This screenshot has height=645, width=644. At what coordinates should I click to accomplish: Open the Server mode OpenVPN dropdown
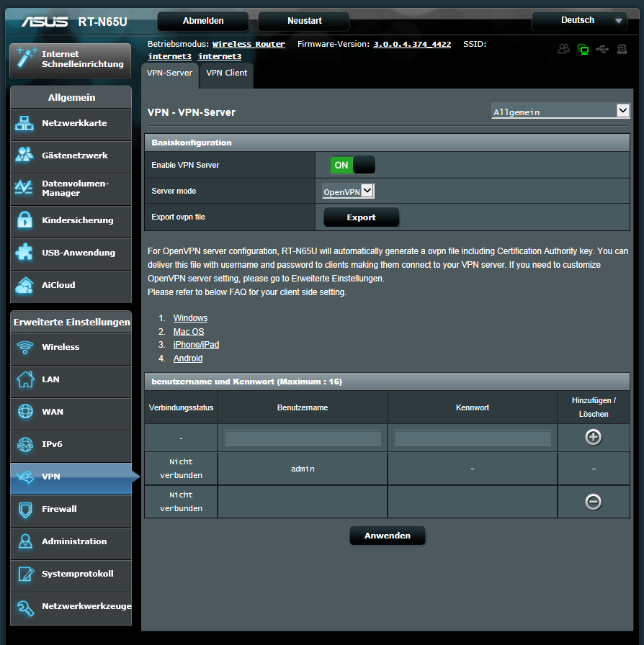[x=349, y=191]
